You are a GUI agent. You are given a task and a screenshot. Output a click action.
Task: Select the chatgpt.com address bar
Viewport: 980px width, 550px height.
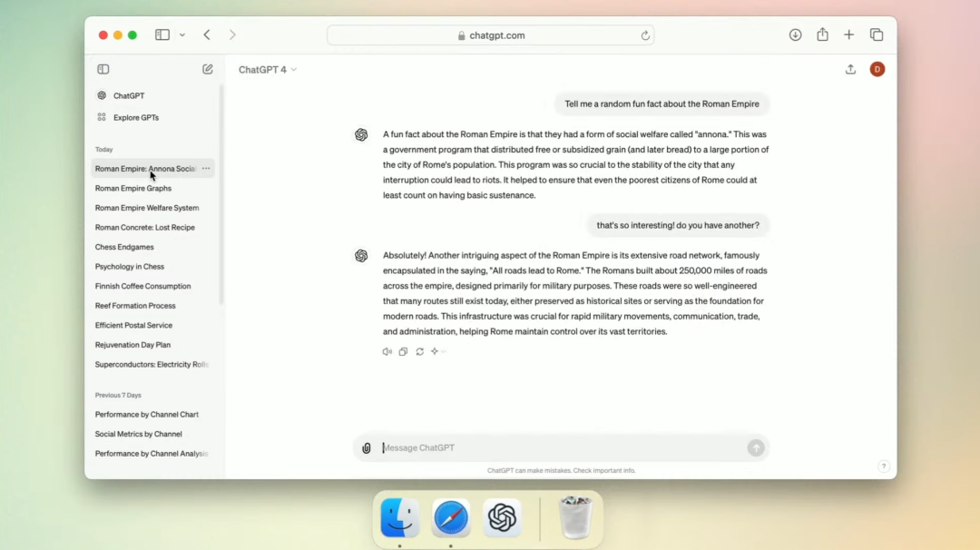coord(491,35)
